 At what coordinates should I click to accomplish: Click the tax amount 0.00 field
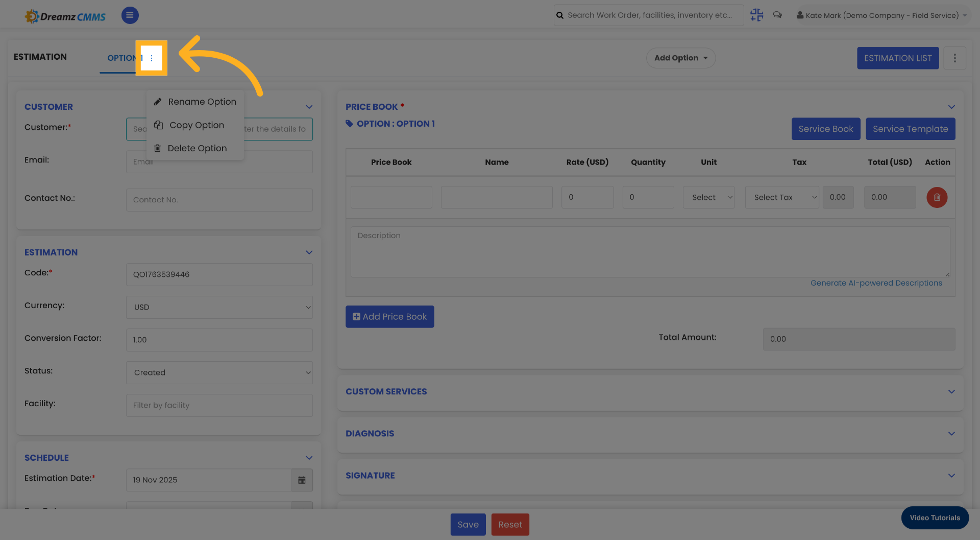coord(838,197)
